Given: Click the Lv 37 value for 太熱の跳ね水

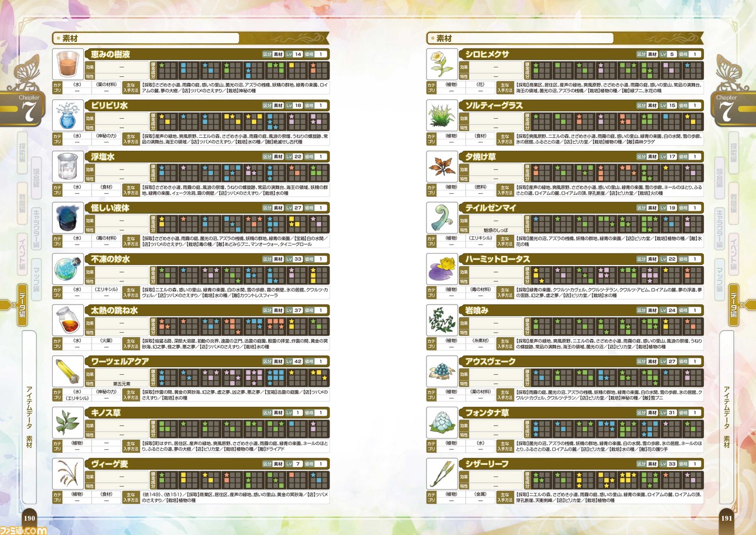Looking at the screenshot, I should click(x=298, y=310).
